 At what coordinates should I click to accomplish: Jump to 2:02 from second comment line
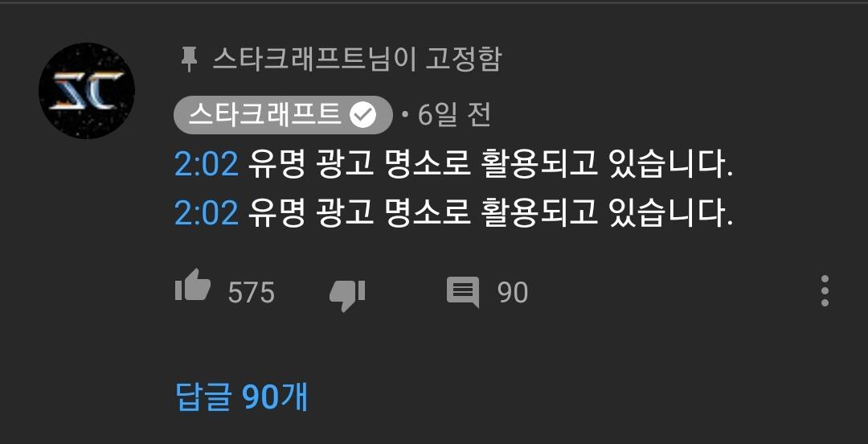tap(207, 213)
